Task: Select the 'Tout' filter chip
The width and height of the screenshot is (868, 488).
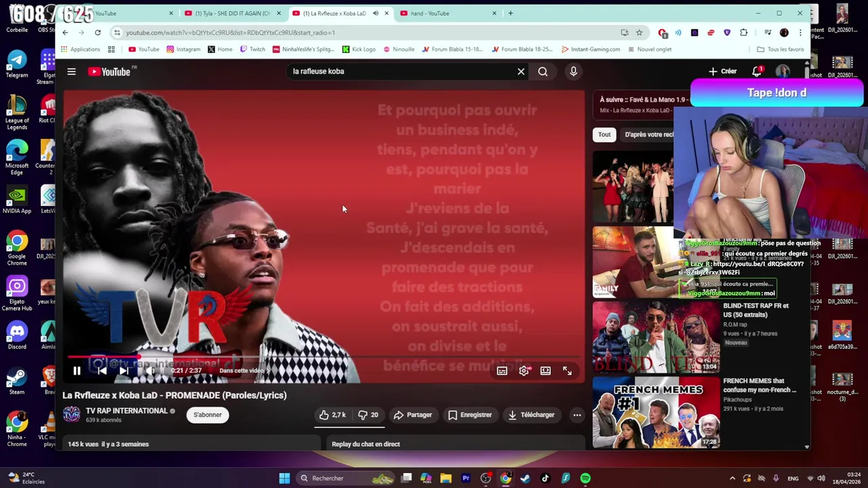Action: (x=604, y=134)
